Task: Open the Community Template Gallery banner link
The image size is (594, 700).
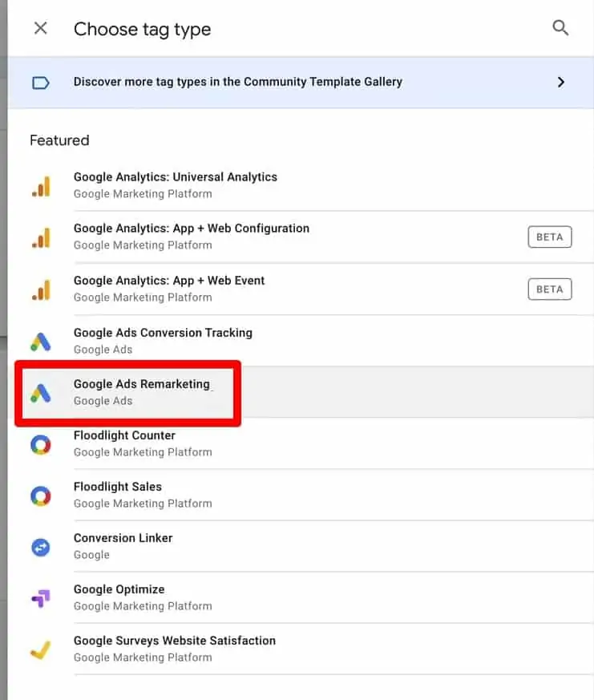Action: [237, 82]
